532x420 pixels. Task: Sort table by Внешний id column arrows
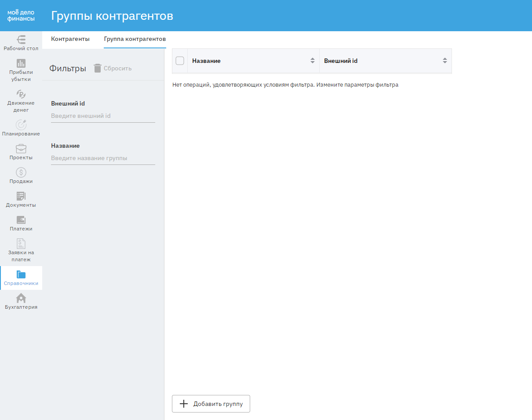click(x=445, y=61)
